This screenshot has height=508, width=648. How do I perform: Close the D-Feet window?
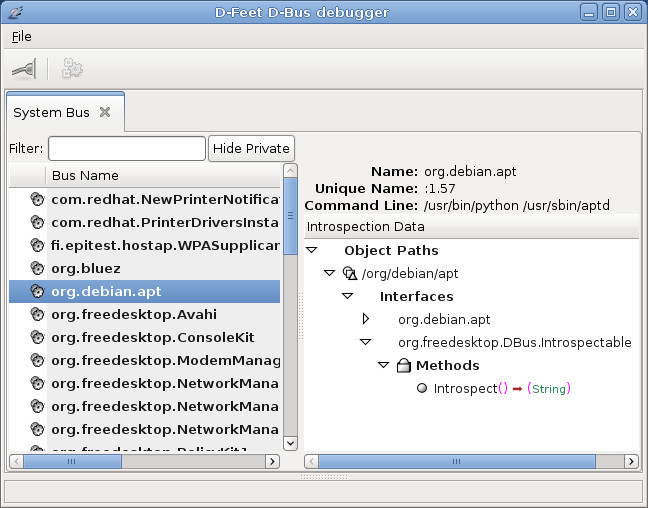pos(633,12)
